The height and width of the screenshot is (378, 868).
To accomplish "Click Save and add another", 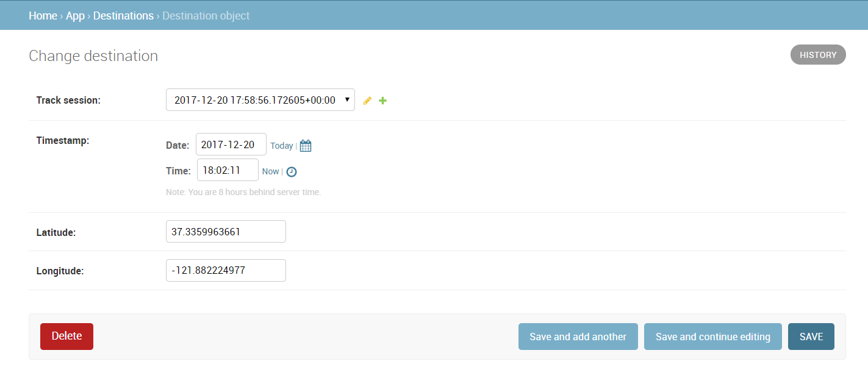I will tap(578, 337).
